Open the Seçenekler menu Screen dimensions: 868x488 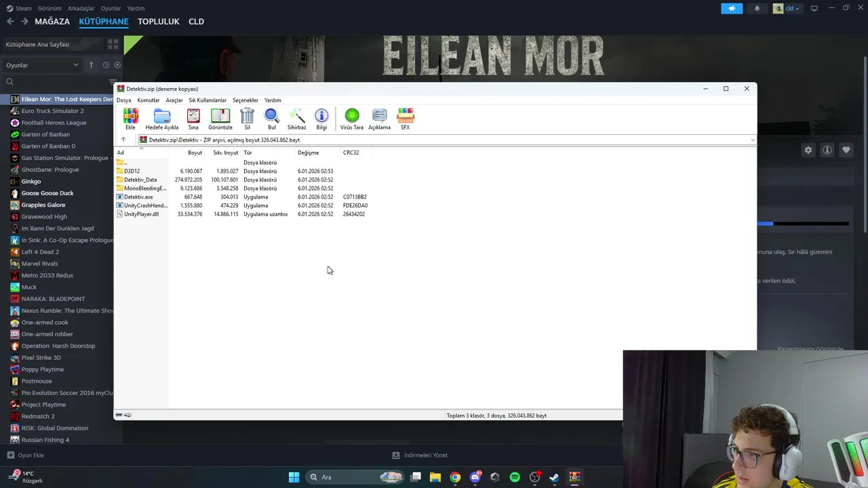click(245, 100)
